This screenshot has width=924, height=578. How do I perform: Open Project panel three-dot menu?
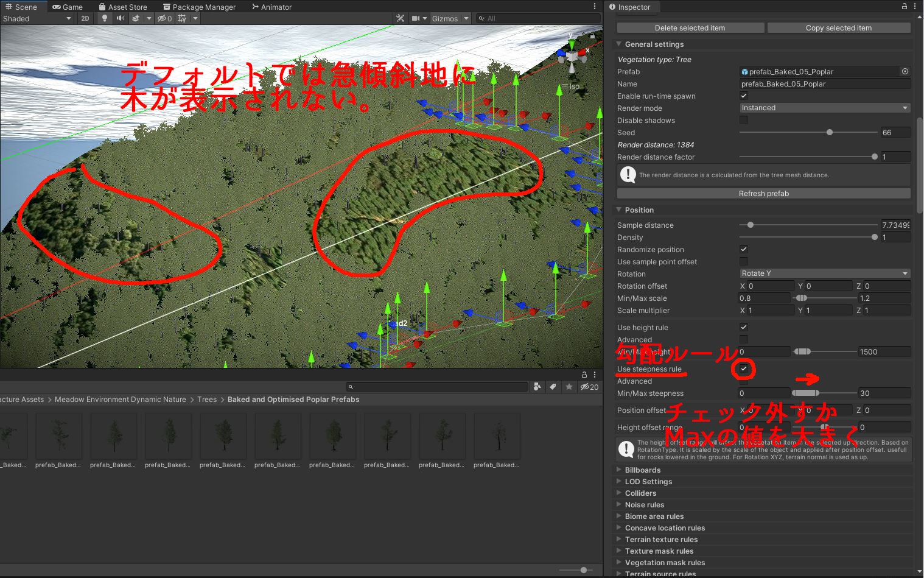pos(595,375)
